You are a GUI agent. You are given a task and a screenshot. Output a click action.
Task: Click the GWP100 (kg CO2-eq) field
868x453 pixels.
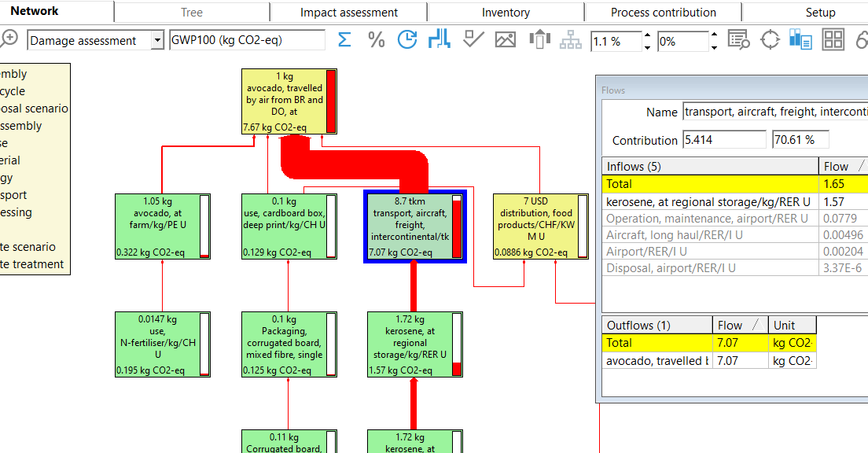tap(247, 40)
